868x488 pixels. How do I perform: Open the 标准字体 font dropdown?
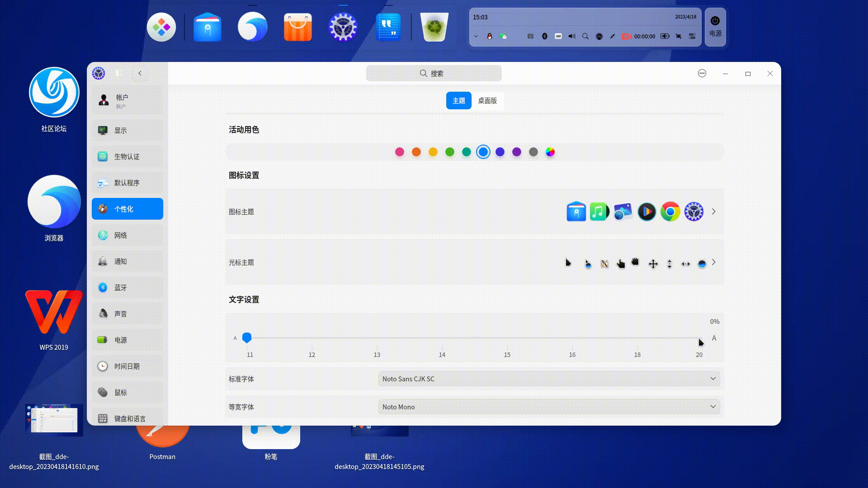point(549,379)
